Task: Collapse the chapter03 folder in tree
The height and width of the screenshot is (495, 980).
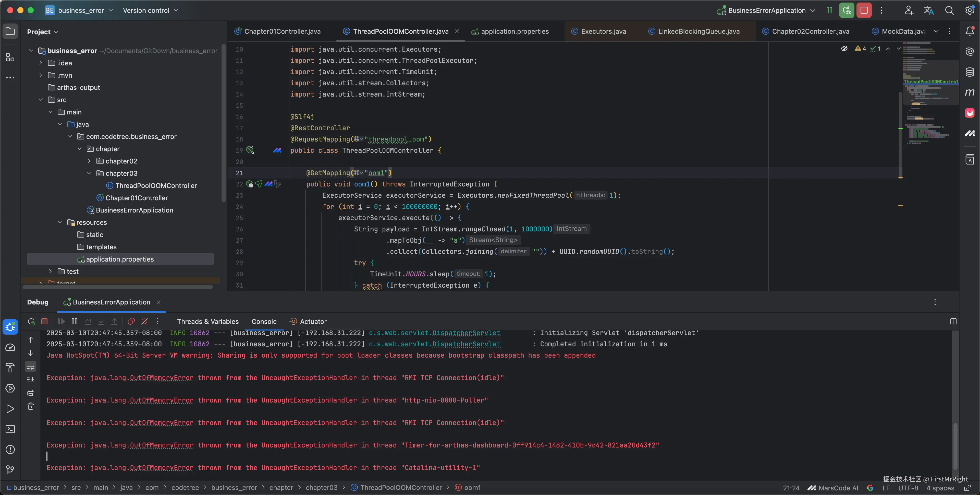Action: [89, 173]
